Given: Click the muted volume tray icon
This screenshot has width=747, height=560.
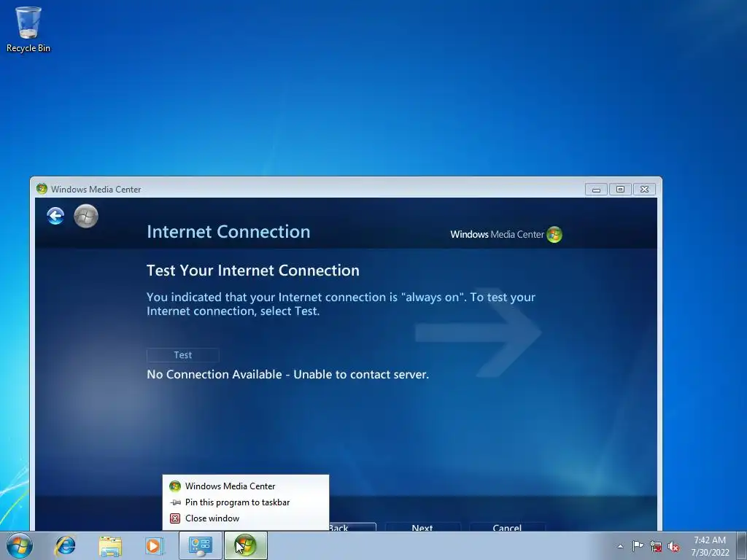Looking at the screenshot, I should coord(673,546).
